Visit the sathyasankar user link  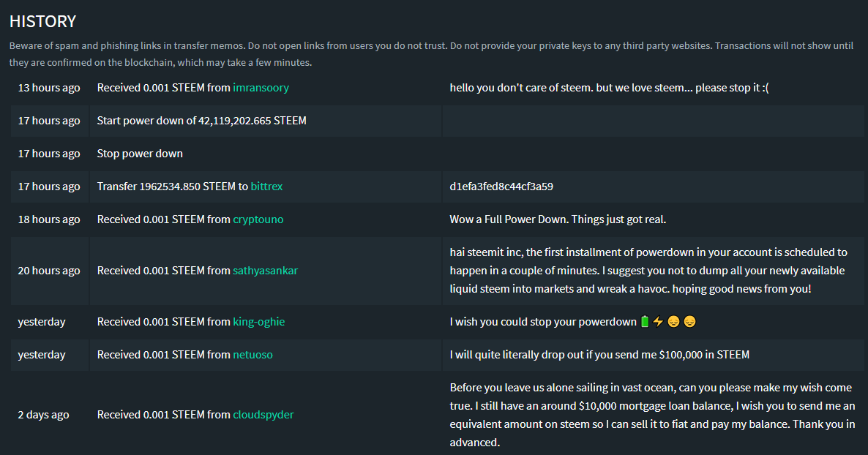pyautogui.click(x=265, y=271)
